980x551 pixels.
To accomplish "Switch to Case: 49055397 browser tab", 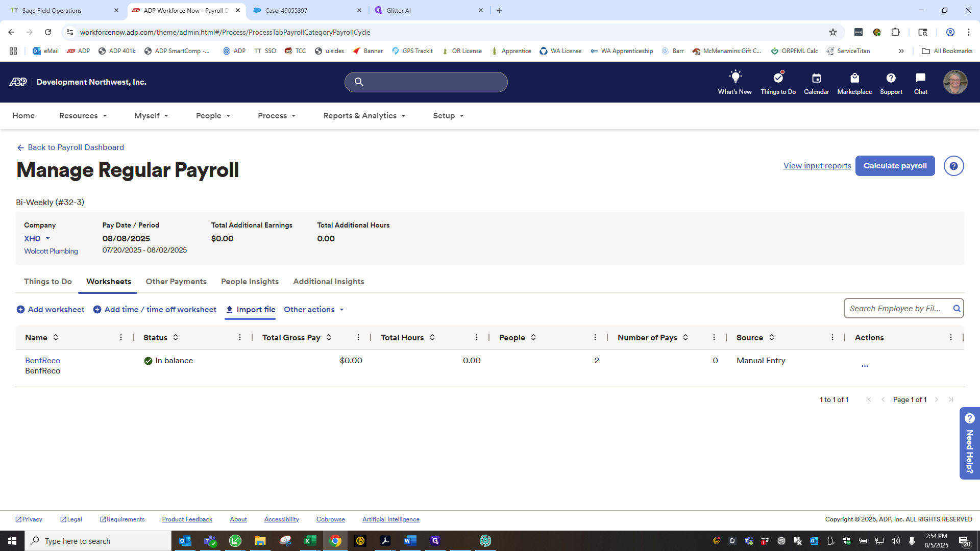I will (x=308, y=10).
